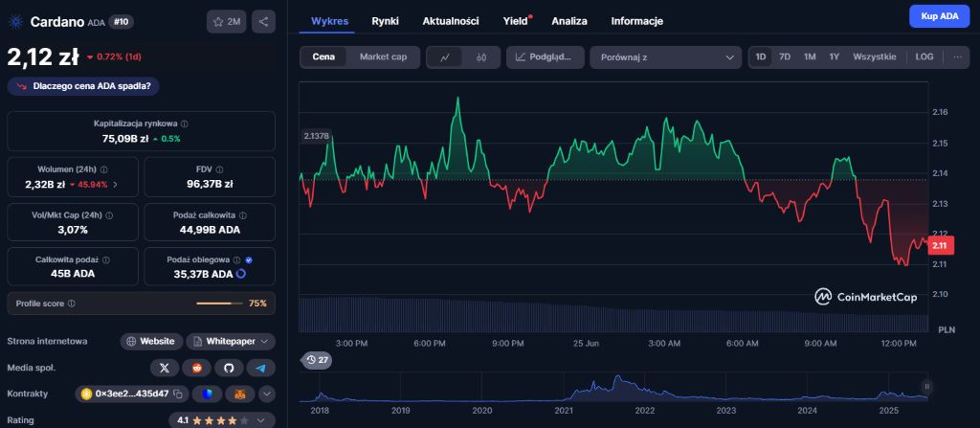Click the 45B ADA value
Image resolution: width=980 pixels, height=428 pixels.
click(x=73, y=274)
